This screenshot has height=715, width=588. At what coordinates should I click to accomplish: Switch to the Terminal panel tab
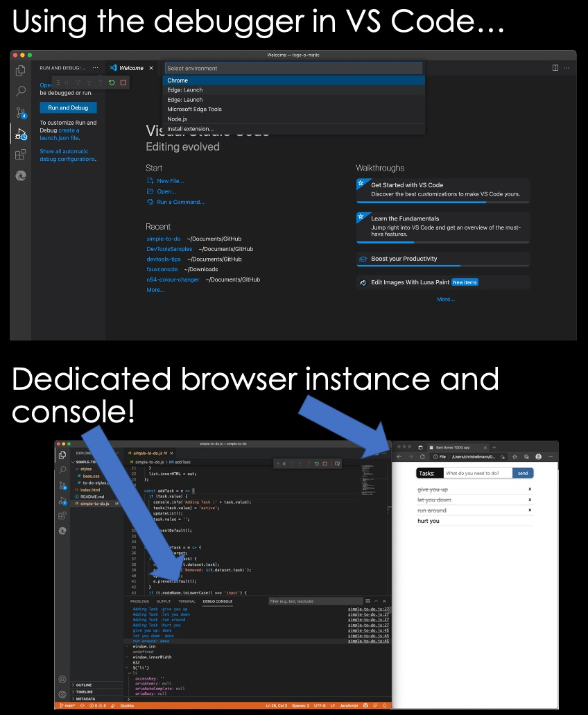tap(187, 601)
